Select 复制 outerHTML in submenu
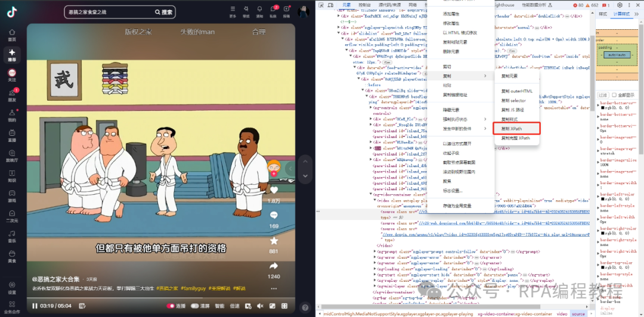This screenshot has width=644, height=317. click(x=517, y=91)
